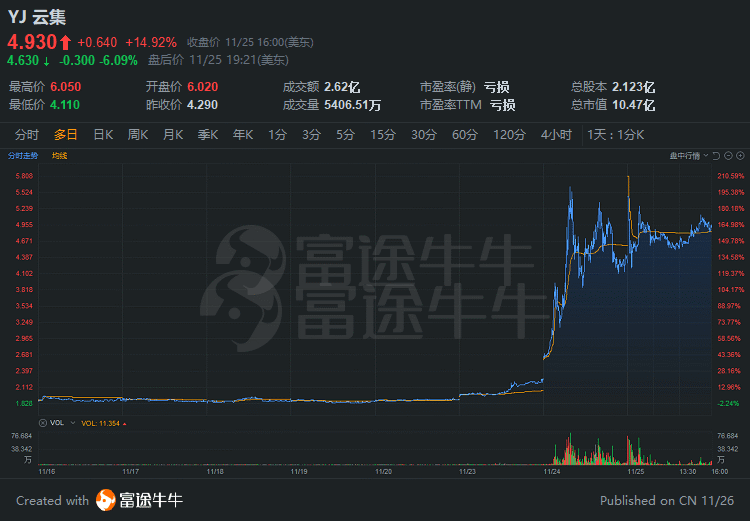Viewport: 750px width, 521px height.
Task: Click the 总股本 2.123亿 value
Action: [633, 87]
